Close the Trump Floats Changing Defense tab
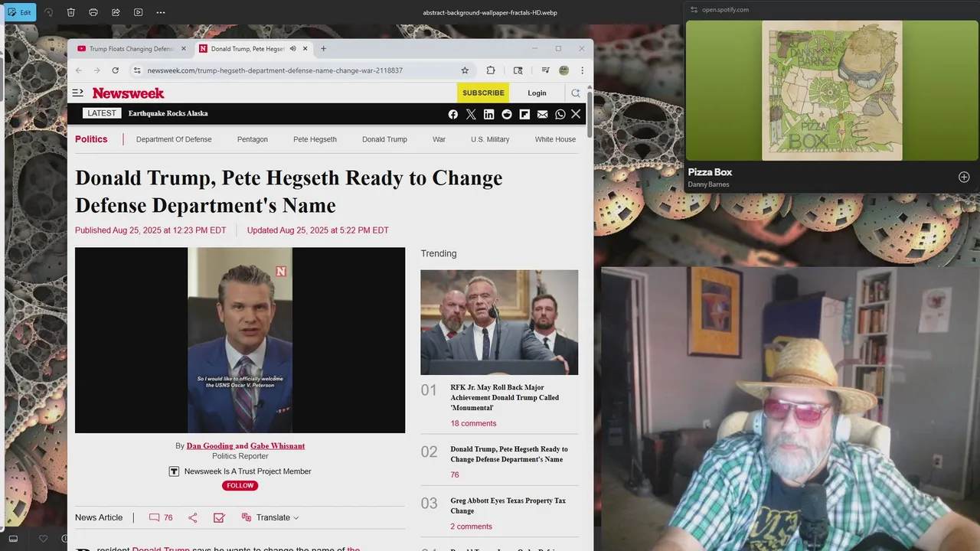980x551 pixels. pyautogui.click(x=184, y=48)
